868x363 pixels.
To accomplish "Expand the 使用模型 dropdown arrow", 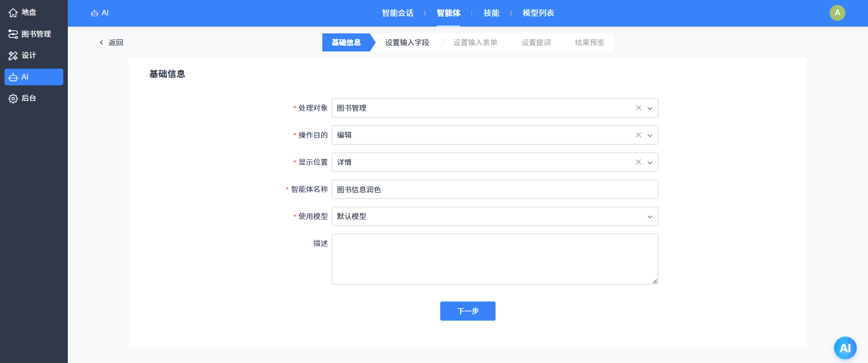I will point(650,217).
